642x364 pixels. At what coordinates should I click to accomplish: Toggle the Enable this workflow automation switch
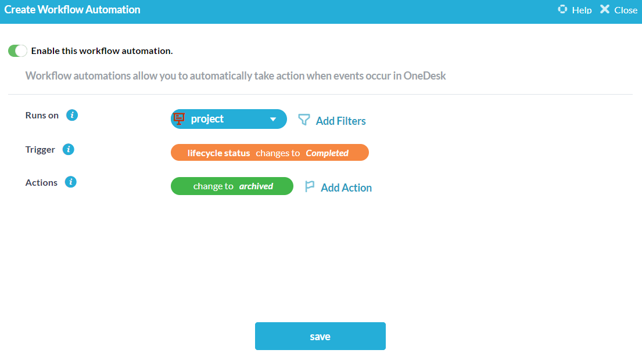click(17, 51)
